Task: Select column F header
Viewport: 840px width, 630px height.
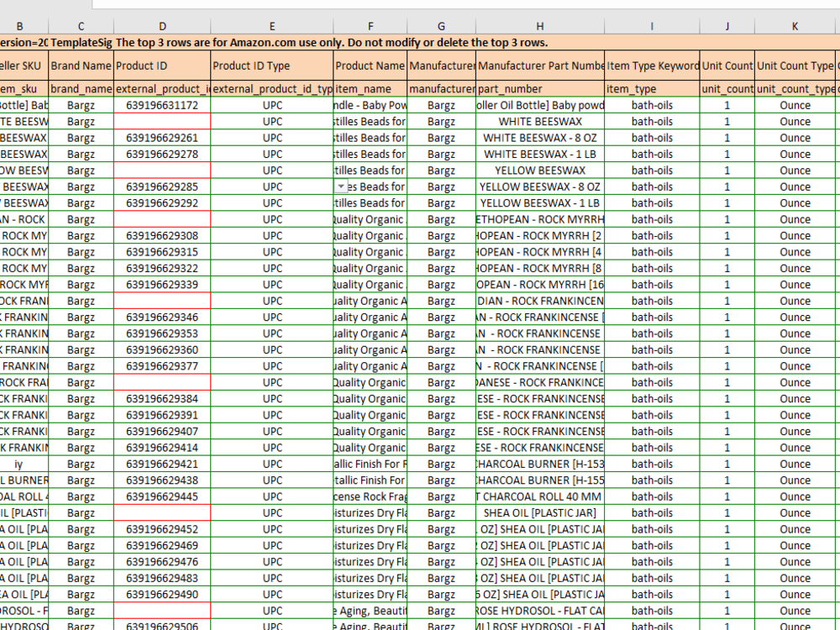Action: (x=370, y=26)
